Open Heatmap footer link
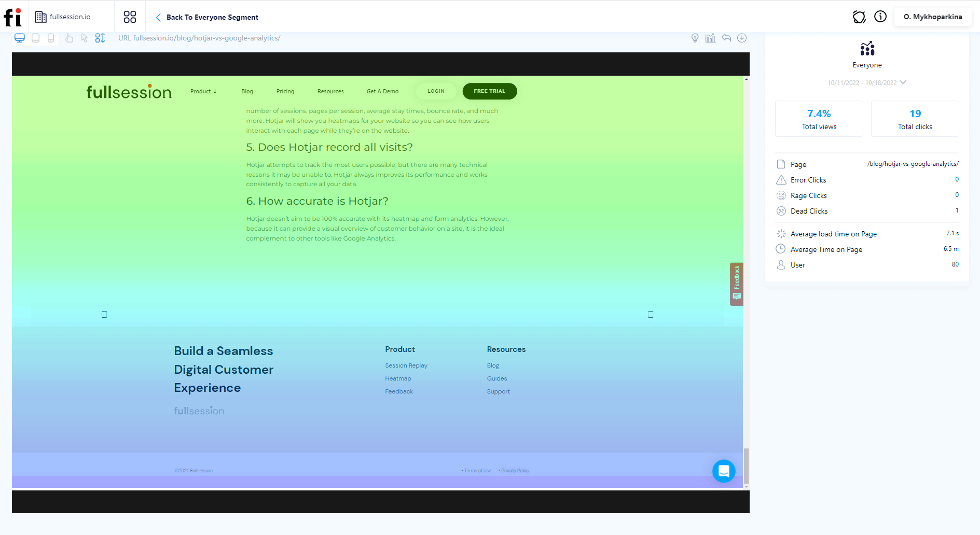The height and width of the screenshot is (535, 980). tap(398, 378)
